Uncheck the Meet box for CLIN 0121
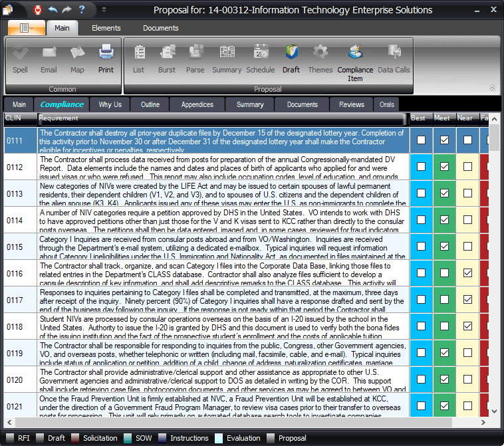504x446 pixels. pos(445,406)
